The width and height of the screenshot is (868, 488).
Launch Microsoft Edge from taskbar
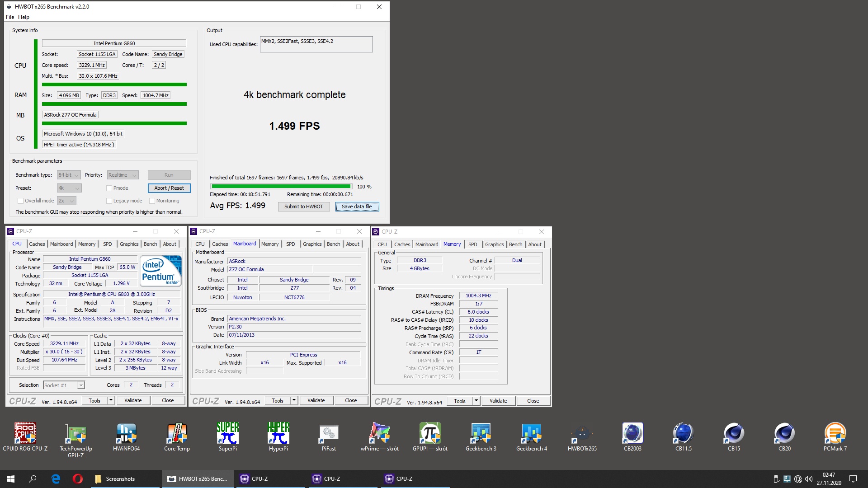click(56, 479)
